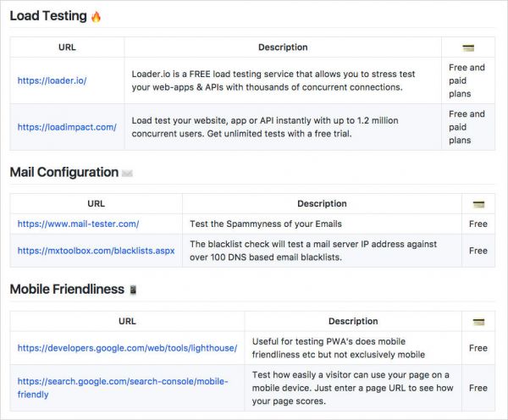Click the Mail Configuration heading

(64, 173)
